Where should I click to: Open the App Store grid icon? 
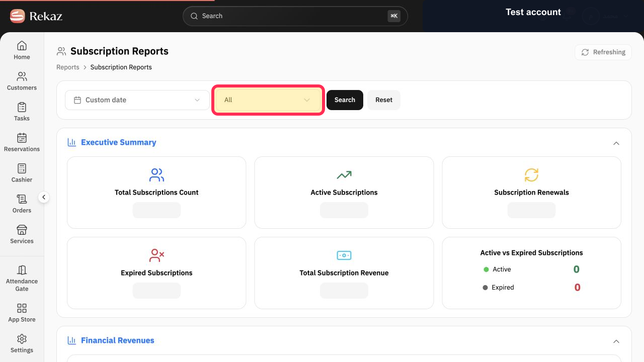pos(22,308)
